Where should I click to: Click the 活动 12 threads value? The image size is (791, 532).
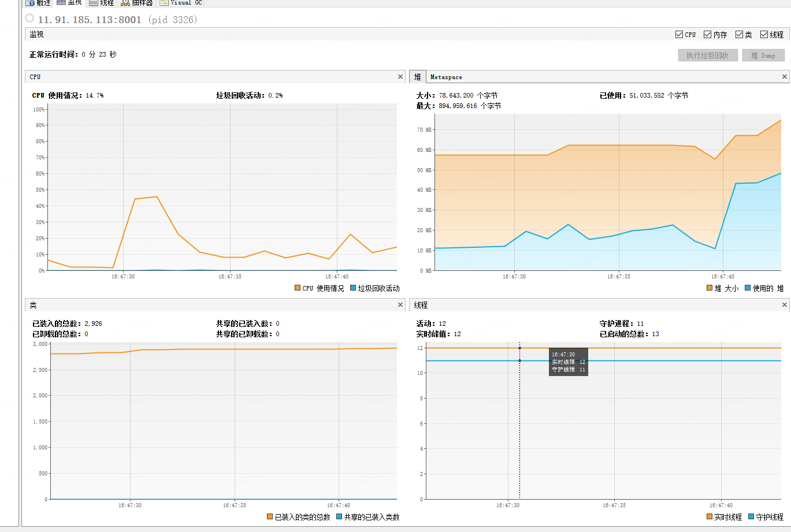pyautogui.click(x=442, y=323)
